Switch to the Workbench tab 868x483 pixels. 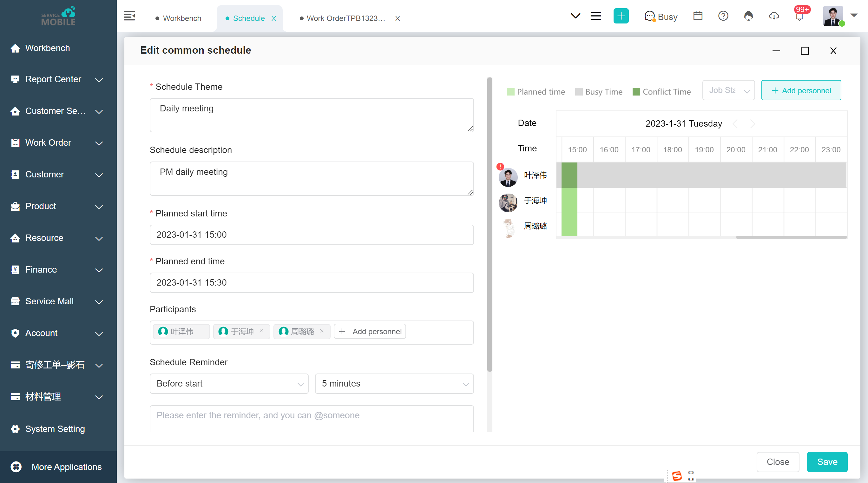(179, 18)
